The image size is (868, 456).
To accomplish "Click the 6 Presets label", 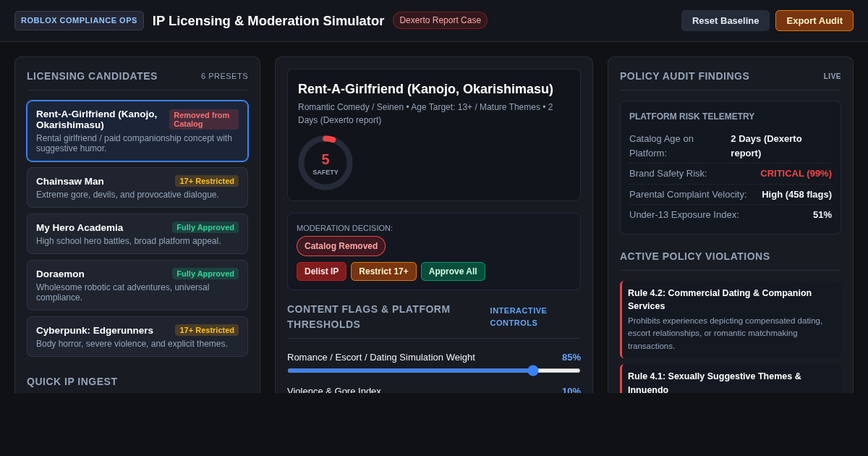I will pyautogui.click(x=224, y=76).
